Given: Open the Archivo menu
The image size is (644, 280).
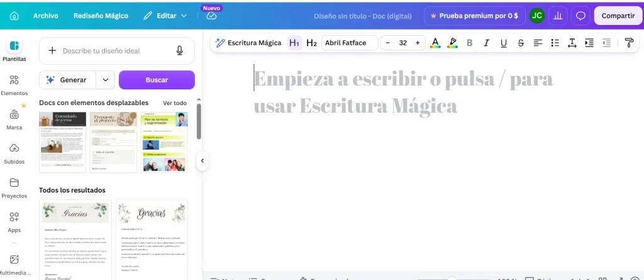Looking at the screenshot, I should click(x=45, y=16).
